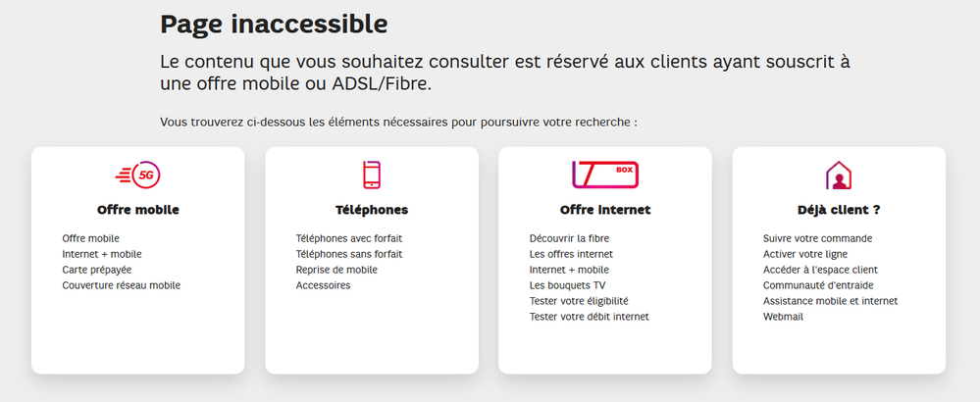This screenshot has width=980, height=402.
Task: Select the Carte prépayée link
Action: tap(97, 270)
